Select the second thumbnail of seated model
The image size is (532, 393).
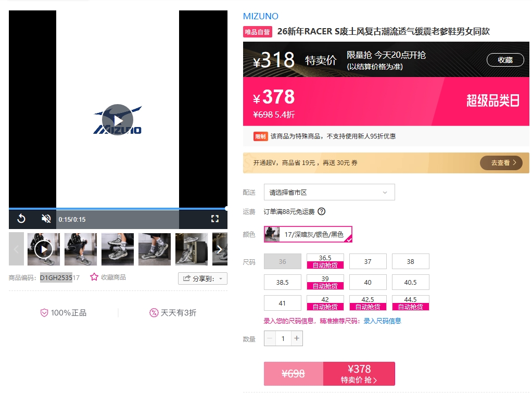click(80, 249)
